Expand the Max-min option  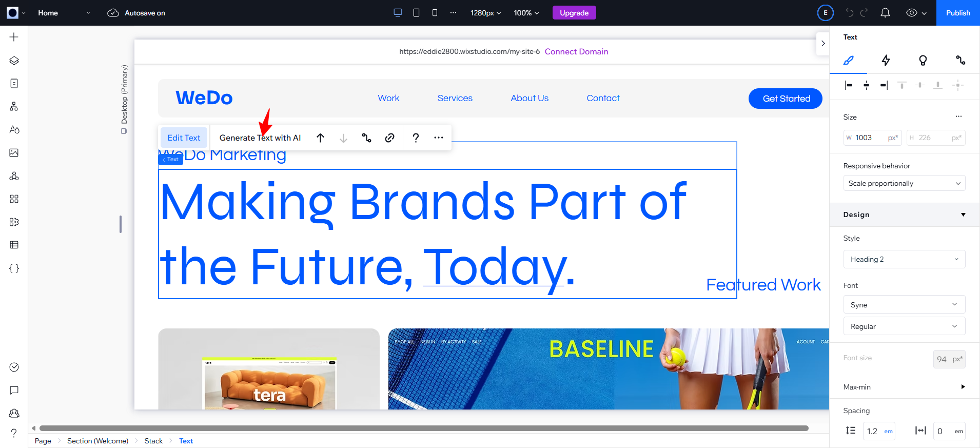pyautogui.click(x=963, y=387)
